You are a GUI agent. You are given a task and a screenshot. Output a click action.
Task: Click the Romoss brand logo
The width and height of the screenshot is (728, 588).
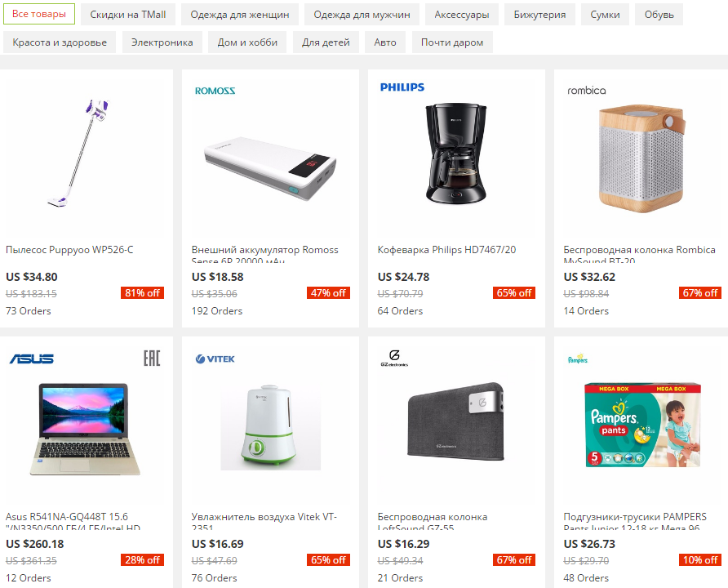(215, 91)
